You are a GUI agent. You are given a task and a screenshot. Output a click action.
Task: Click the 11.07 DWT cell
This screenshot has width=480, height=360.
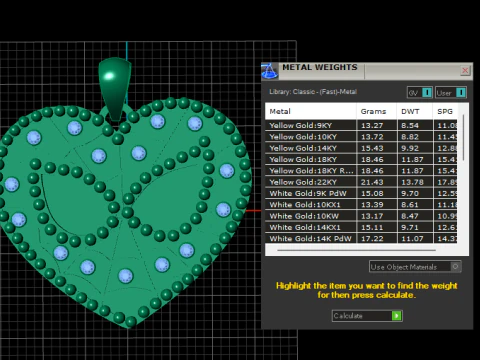coord(415,238)
